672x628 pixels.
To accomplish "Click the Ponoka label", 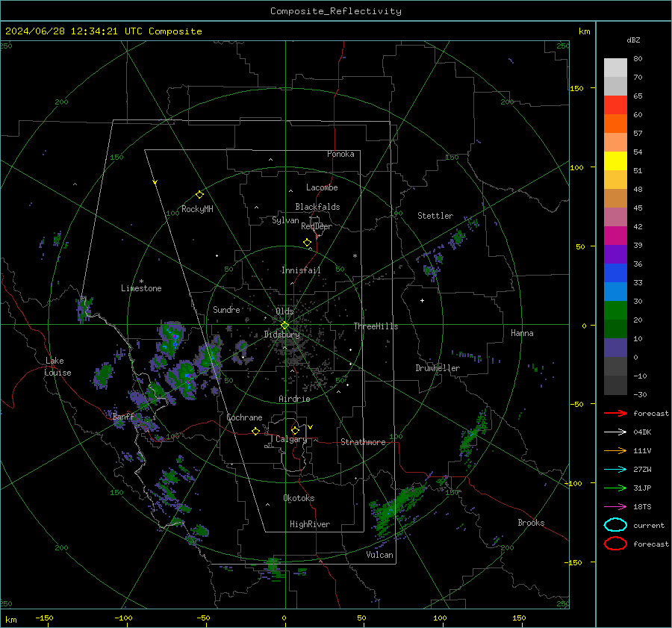I will pyautogui.click(x=340, y=154).
